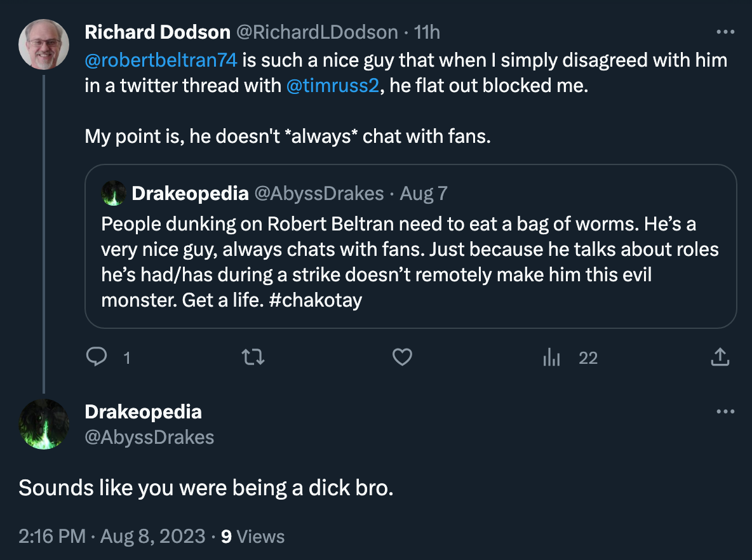Click the reply speech bubble icon

click(x=97, y=357)
